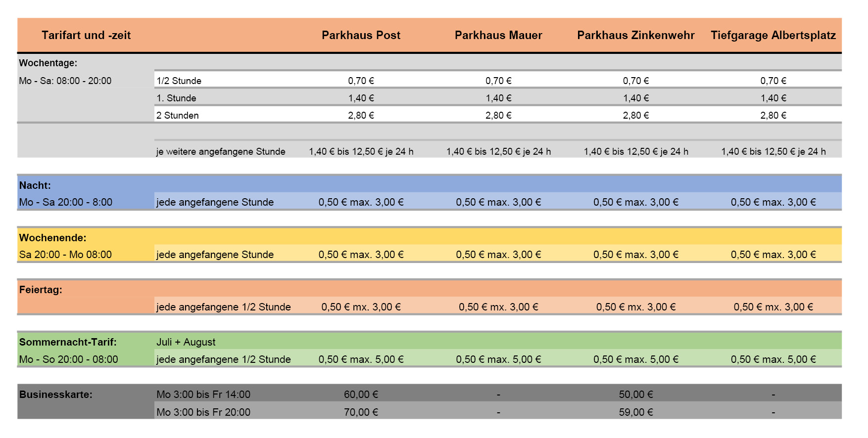Screen dimensions: 868x438
Task: Select the 'Mo - Sa 20:00 - 8:00' text
Action: coord(66,202)
